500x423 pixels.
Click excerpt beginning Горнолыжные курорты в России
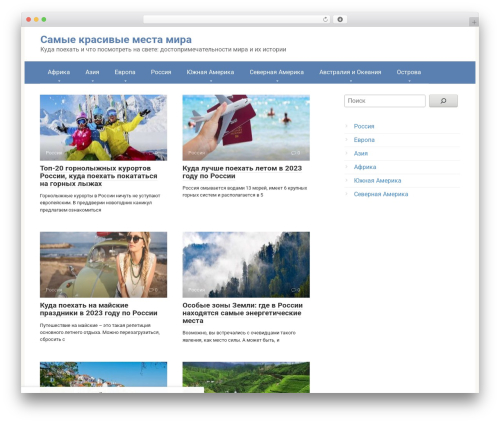pos(100,203)
